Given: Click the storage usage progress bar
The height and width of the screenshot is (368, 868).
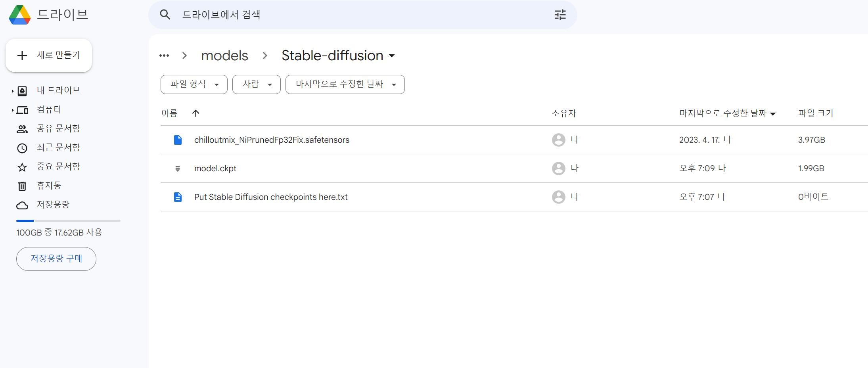Looking at the screenshot, I should tap(68, 221).
